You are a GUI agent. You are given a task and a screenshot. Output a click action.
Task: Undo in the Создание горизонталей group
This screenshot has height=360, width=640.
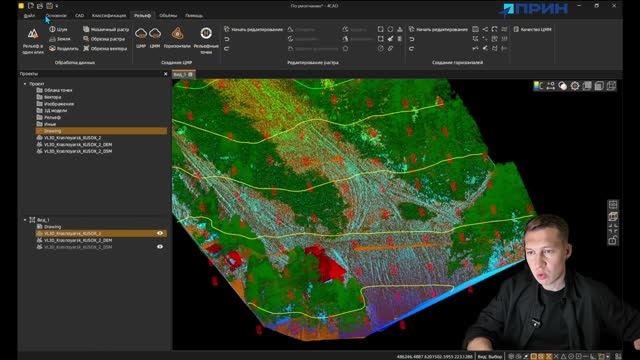[x=411, y=39]
